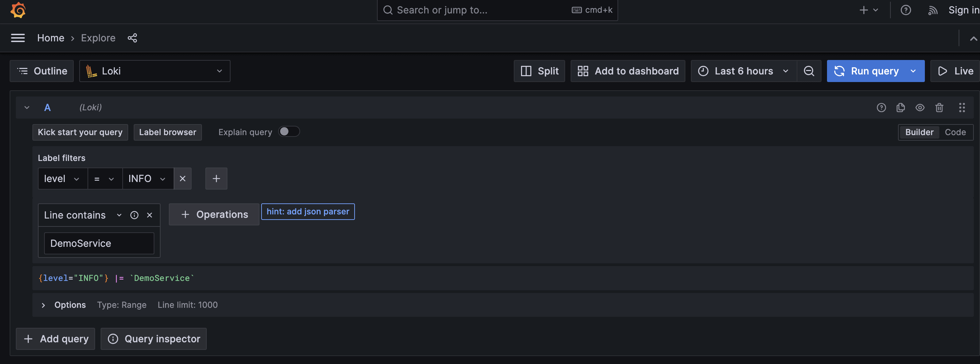Click the plus new menu icon in header
Viewport: 980px width, 364px height.
(869, 10)
